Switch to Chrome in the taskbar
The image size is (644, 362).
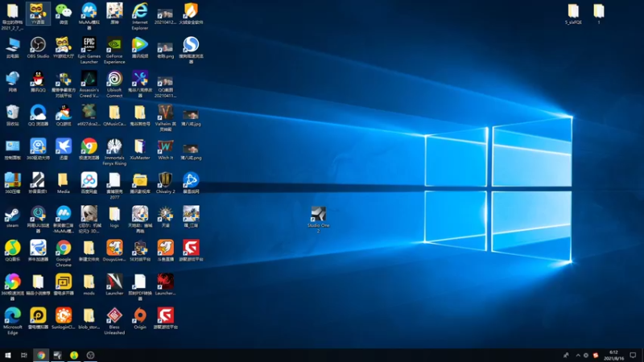click(x=41, y=355)
